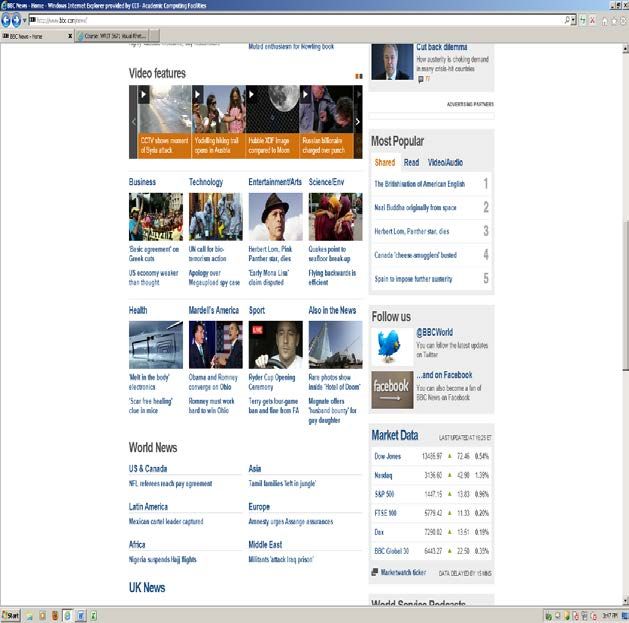Click the vertical scrollbar thumb
This screenshot has height=623, width=629.
(x=625, y=295)
